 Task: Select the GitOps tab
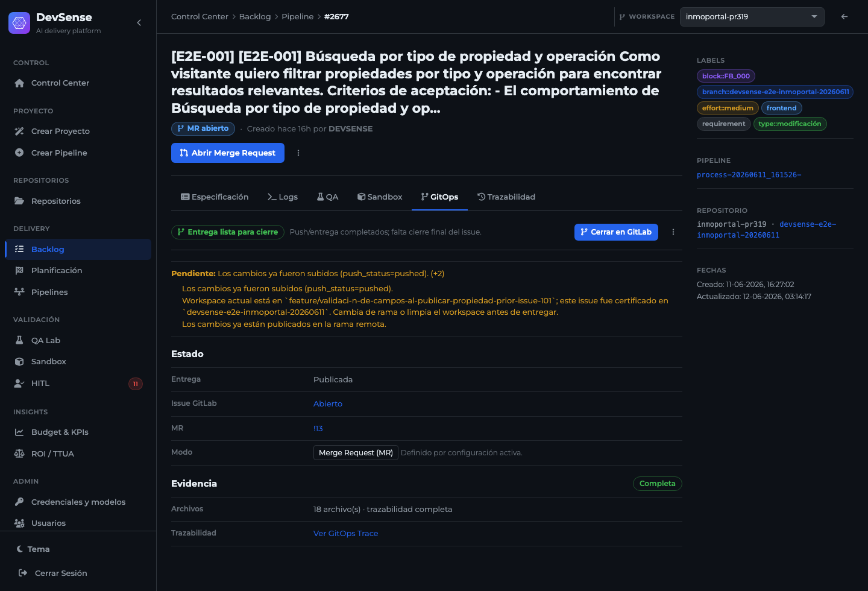click(x=439, y=197)
